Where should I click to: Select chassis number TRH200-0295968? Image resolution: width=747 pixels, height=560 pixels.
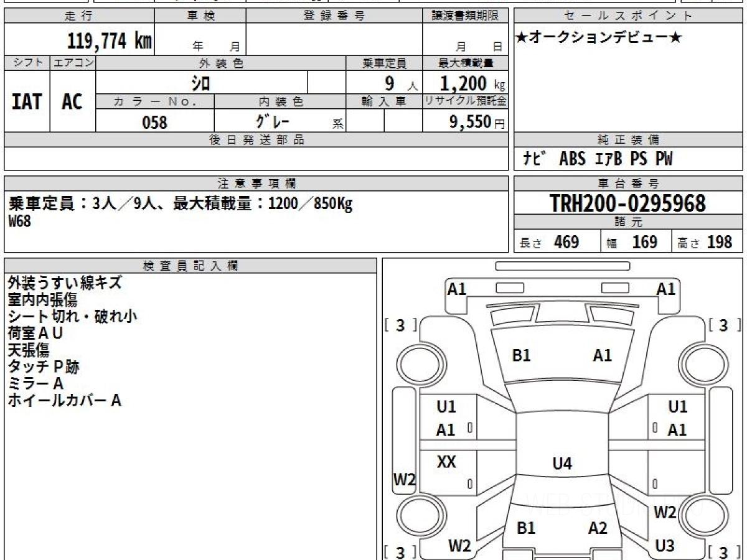point(628,203)
